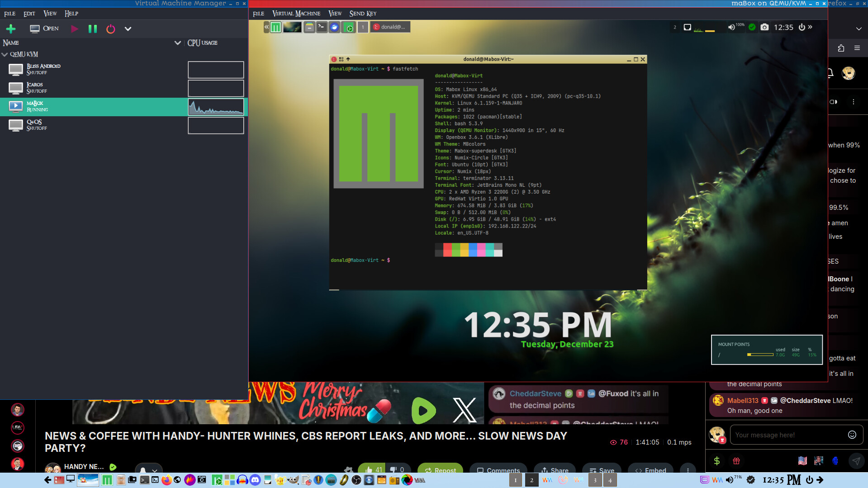The image size is (868, 488).
Task: Open the Send Key menu
Action: pyautogui.click(x=363, y=14)
